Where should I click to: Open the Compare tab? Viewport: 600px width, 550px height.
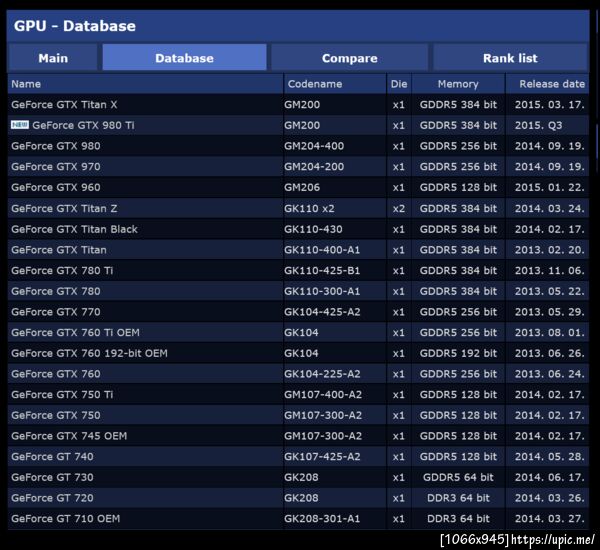(x=349, y=58)
